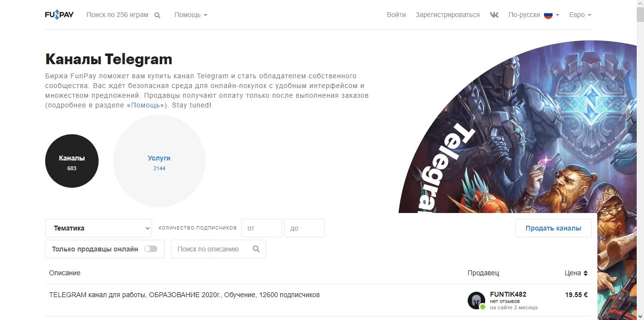Click the Russian flag icon
This screenshot has height=320, width=644.
coord(548,15)
